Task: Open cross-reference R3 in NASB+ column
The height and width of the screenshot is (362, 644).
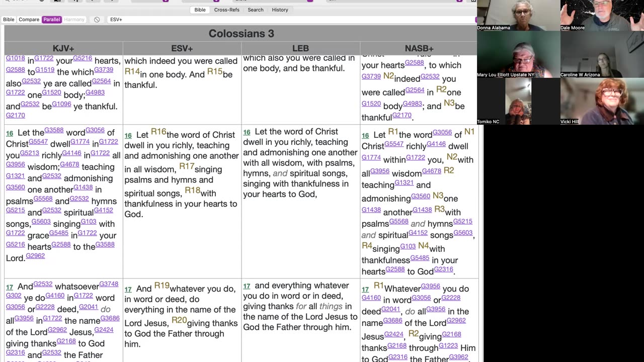Action: (x=439, y=209)
